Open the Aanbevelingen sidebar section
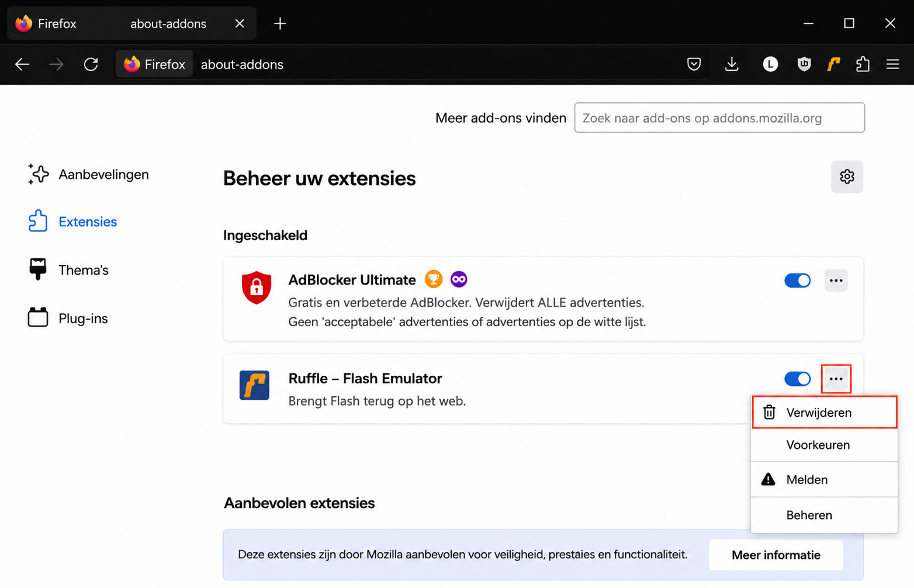The width and height of the screenshot is (914, 588). [88, 174]
